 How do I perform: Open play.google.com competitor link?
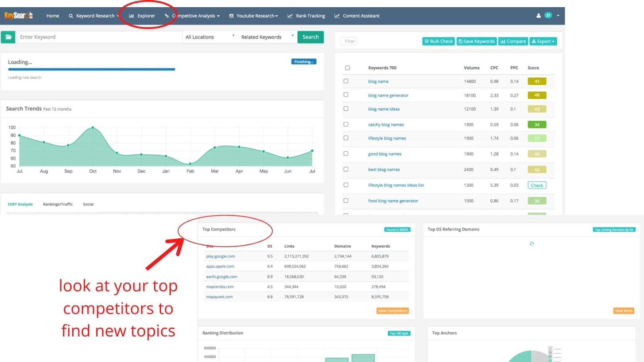pyautogui.click(x=221, y=256)
